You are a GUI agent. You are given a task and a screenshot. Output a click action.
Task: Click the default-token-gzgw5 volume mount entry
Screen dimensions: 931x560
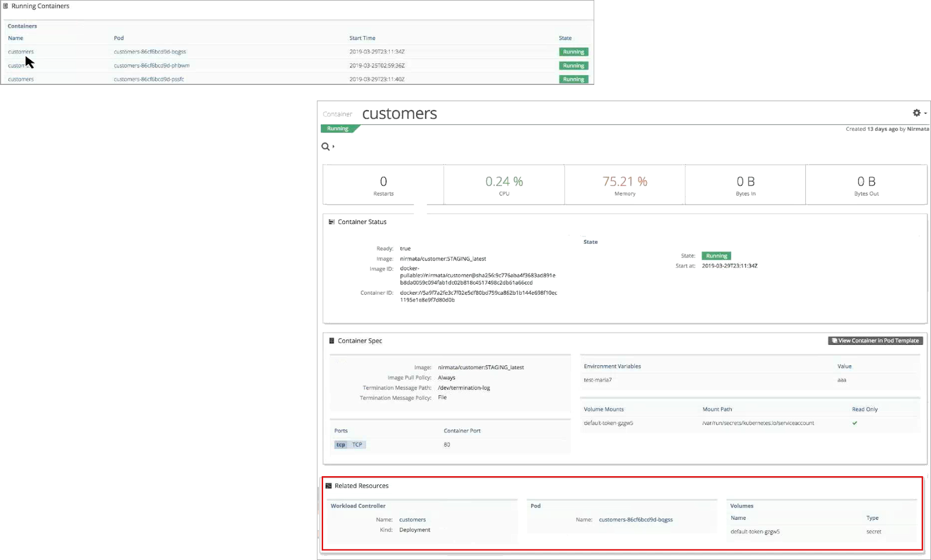[609, 423]
